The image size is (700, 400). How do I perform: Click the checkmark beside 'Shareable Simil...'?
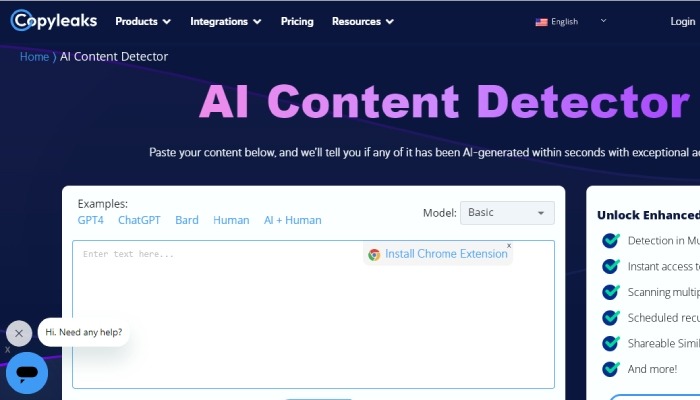click(611, 343)
